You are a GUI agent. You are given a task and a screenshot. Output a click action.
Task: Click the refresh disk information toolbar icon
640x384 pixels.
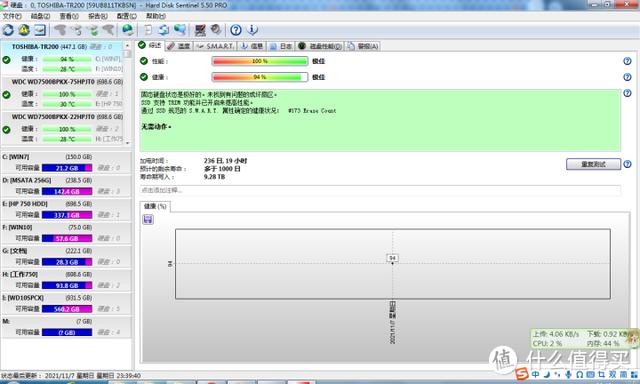tap(8, 30)
